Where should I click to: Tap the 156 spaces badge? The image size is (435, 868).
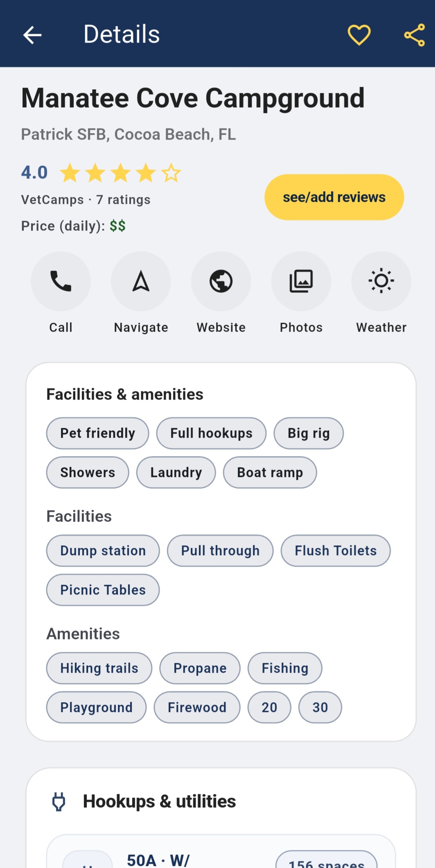[326, 862]
